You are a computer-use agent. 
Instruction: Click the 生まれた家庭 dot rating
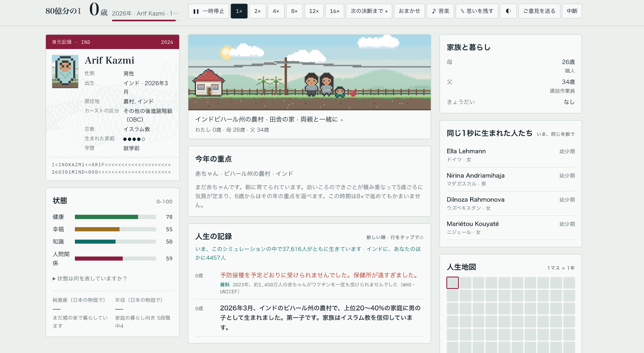134,139
